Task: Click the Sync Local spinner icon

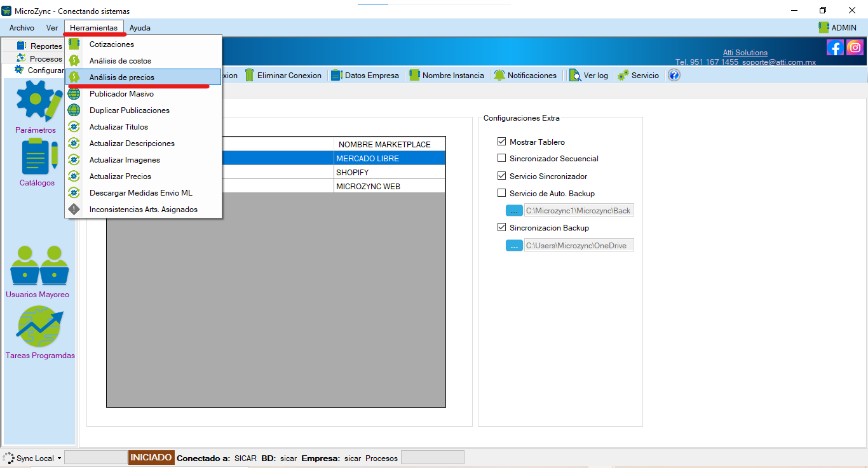Action: pyautogui.click(x=9, y=458)
